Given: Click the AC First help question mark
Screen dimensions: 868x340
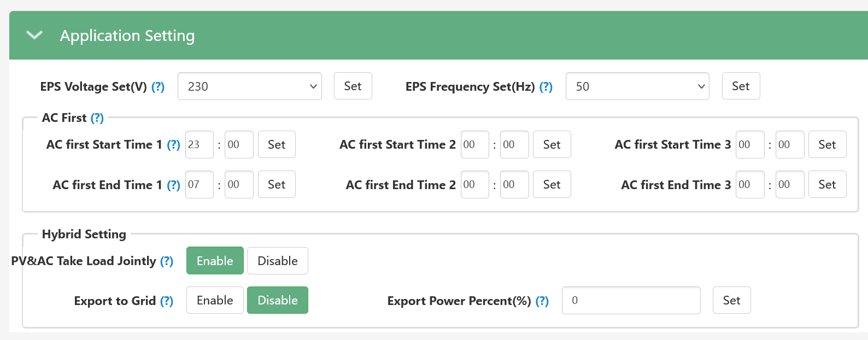Looking at the screenshot, I should pyautogui.click(x=97, y=118).
